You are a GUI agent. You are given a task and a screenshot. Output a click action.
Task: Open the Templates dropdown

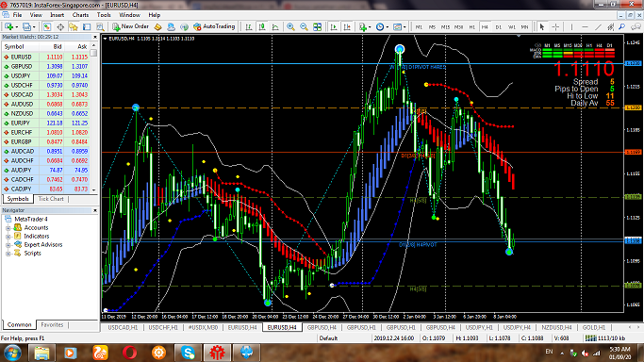(x=399, y=26)
